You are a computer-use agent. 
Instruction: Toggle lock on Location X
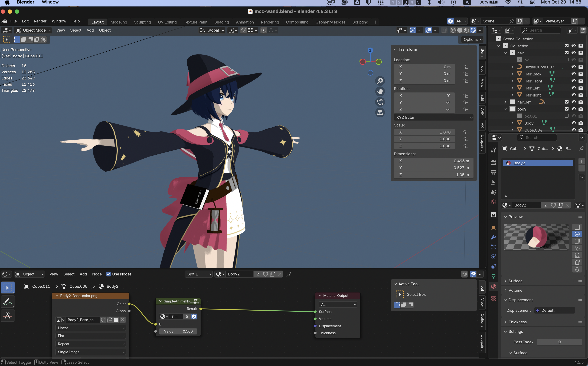466,67
